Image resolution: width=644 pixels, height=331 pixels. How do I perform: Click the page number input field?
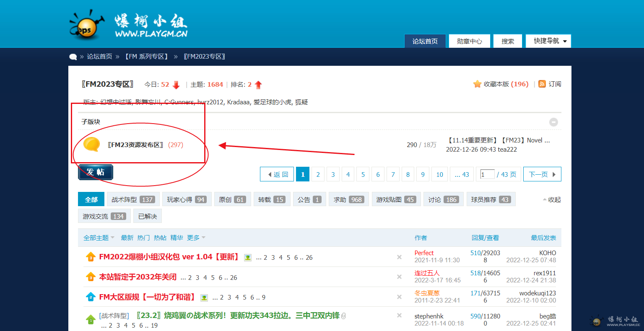pyautogui.click(x=487, y=174)
